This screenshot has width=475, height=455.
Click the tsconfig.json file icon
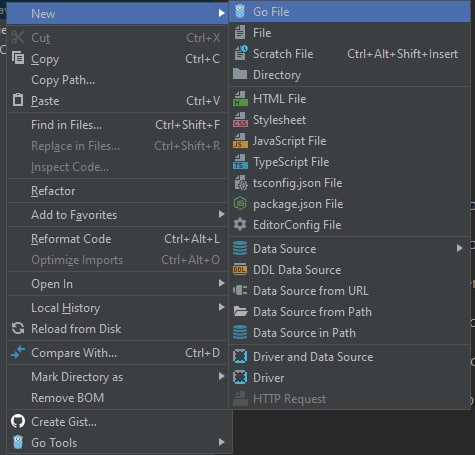coord(241,183)
